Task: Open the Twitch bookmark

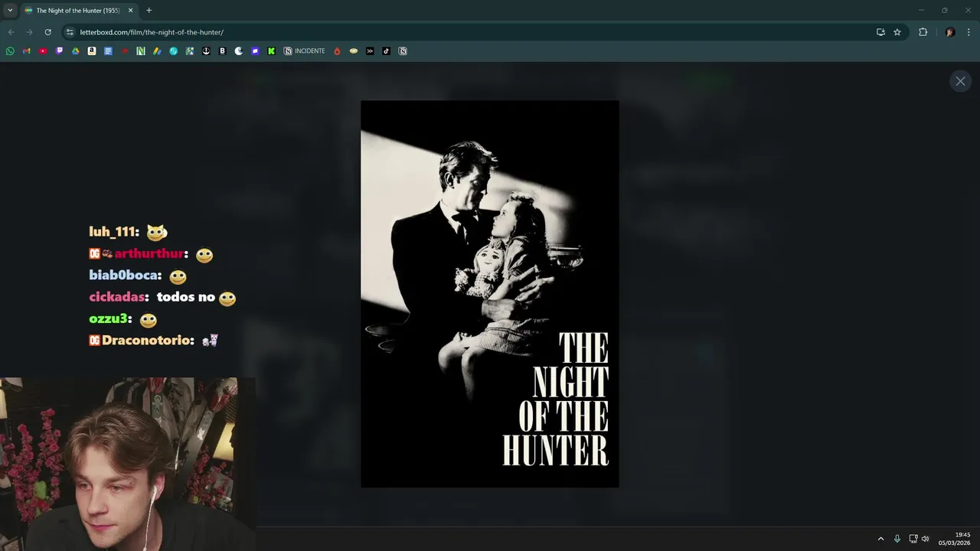Action: pos(60,51)
